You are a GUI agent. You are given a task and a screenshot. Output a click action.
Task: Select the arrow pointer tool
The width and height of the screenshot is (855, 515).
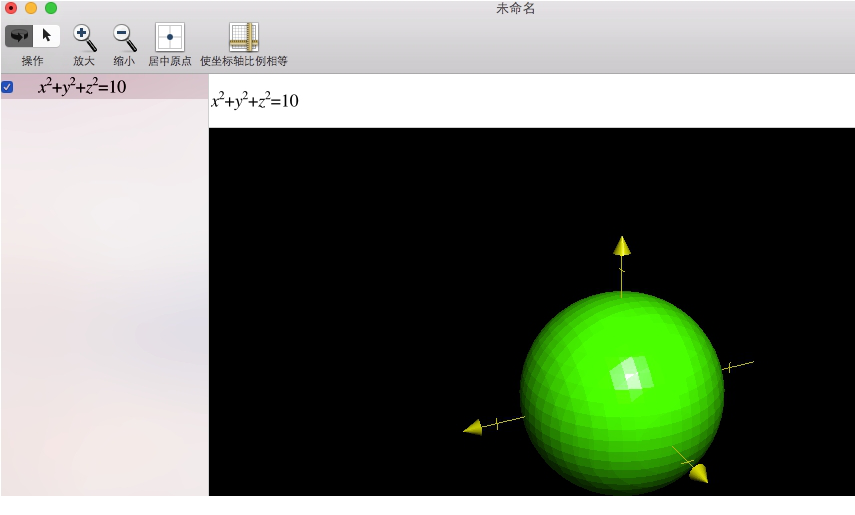pyautogui.click(x=46, y=36)
